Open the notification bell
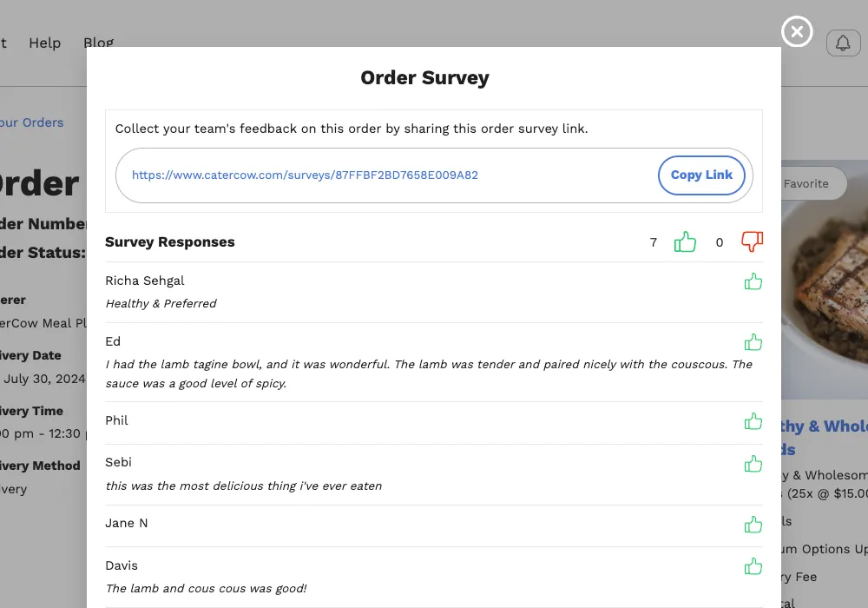Screen dimensions: 868x608 [x=843, y=43]
